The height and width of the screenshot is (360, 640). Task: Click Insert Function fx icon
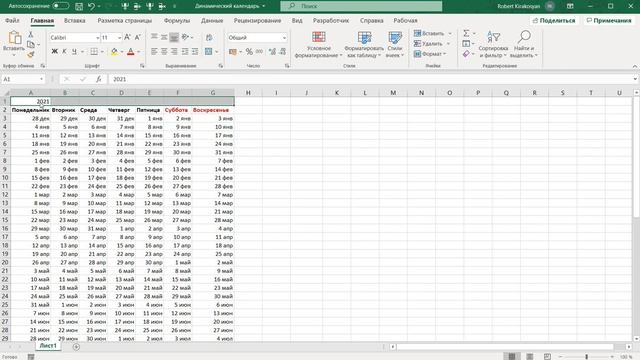tap(98, 79)
